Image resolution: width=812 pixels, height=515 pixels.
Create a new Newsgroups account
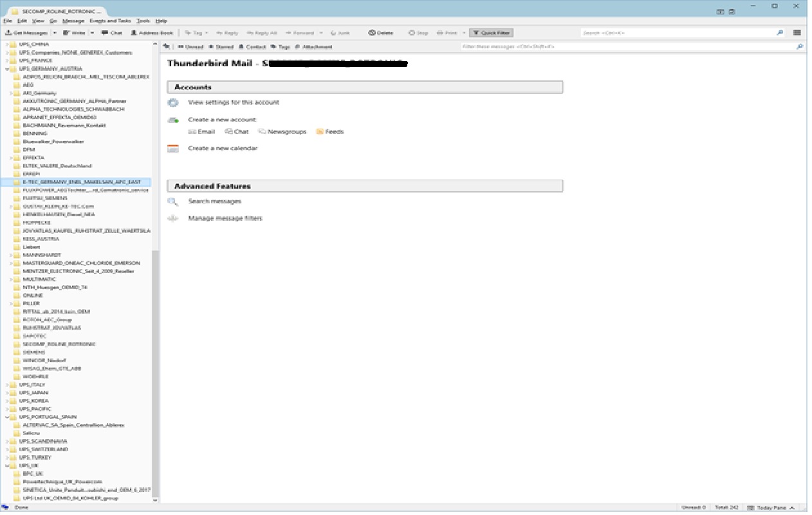click(x=282, y=131)
